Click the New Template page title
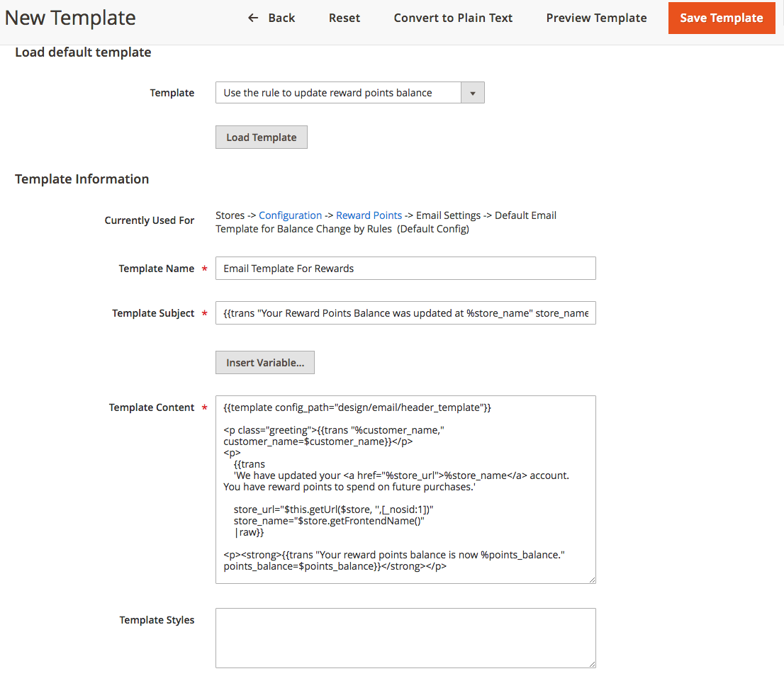The height and width of the screenshot is (676, 784). [70, 18]
